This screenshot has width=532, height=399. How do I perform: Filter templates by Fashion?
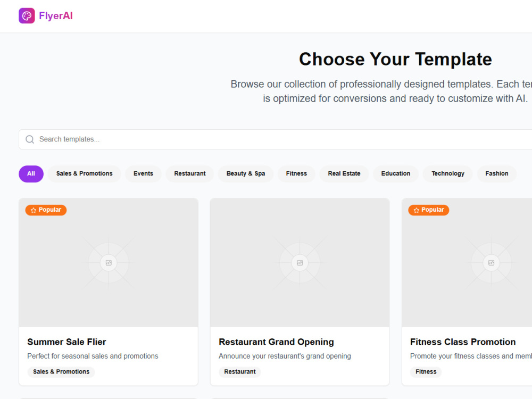tap(497, 174)
